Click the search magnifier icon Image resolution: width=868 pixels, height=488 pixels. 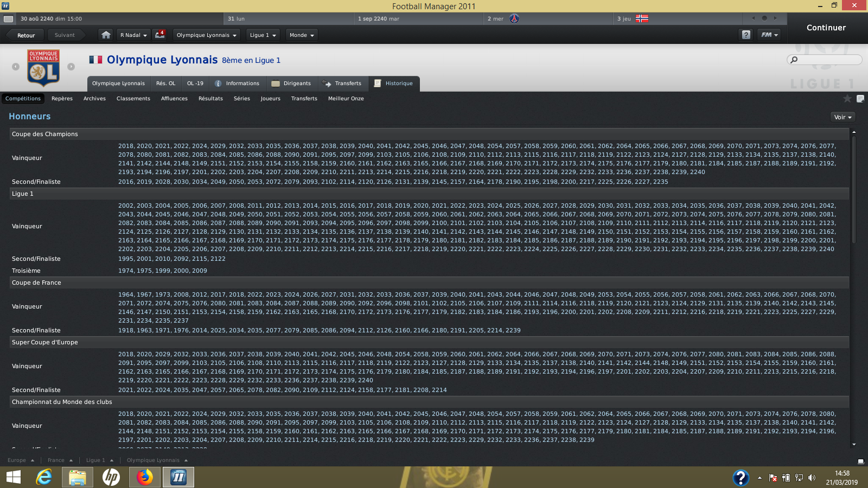tap(794, 60)
